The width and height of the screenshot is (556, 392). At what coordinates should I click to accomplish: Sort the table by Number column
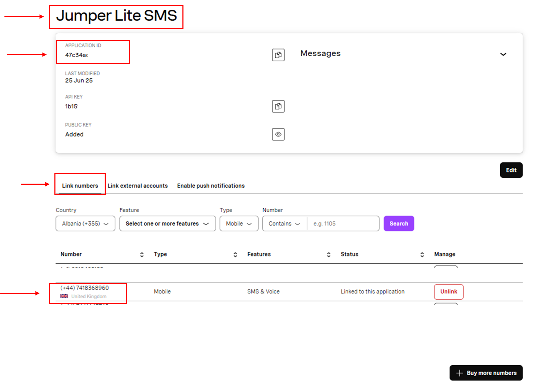(142, 255)
